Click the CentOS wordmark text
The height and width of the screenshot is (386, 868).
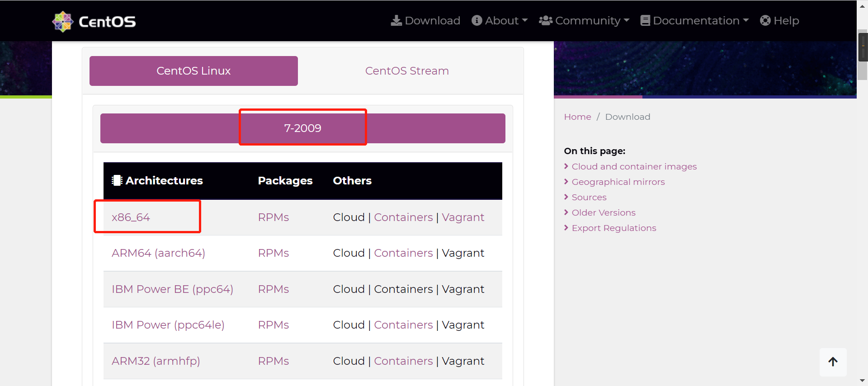(x=107, y=22)
